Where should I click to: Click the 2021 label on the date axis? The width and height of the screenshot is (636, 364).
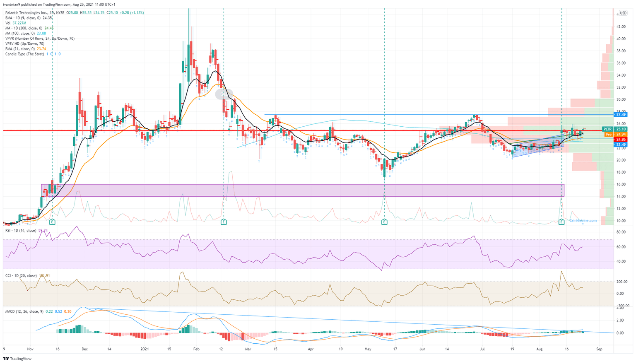[x=145, y=350]
